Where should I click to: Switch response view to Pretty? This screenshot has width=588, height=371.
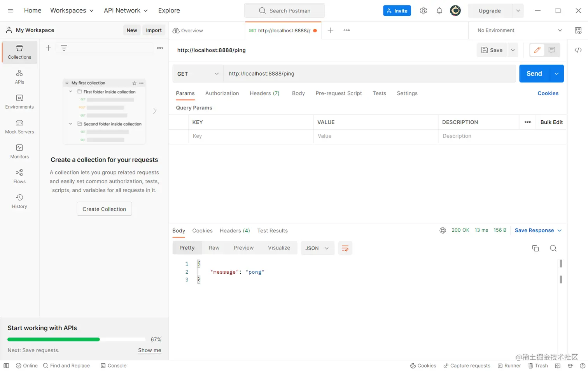click(187, 248)
